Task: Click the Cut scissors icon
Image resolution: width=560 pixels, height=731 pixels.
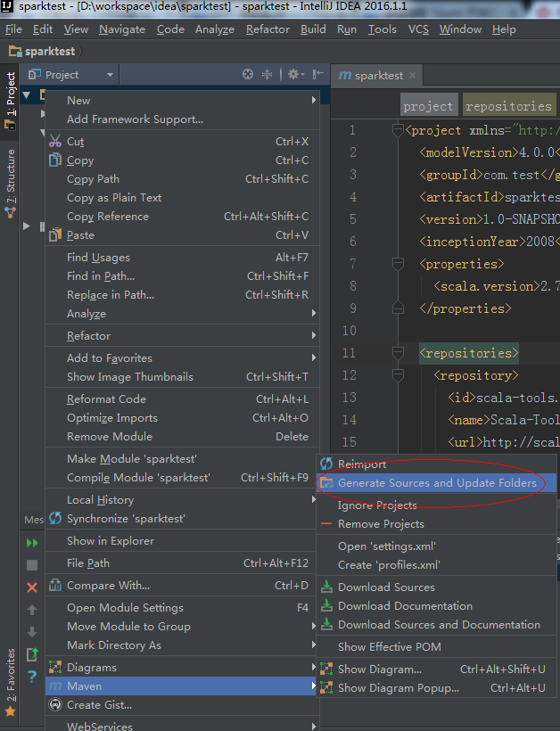Action: click(55, 141)
